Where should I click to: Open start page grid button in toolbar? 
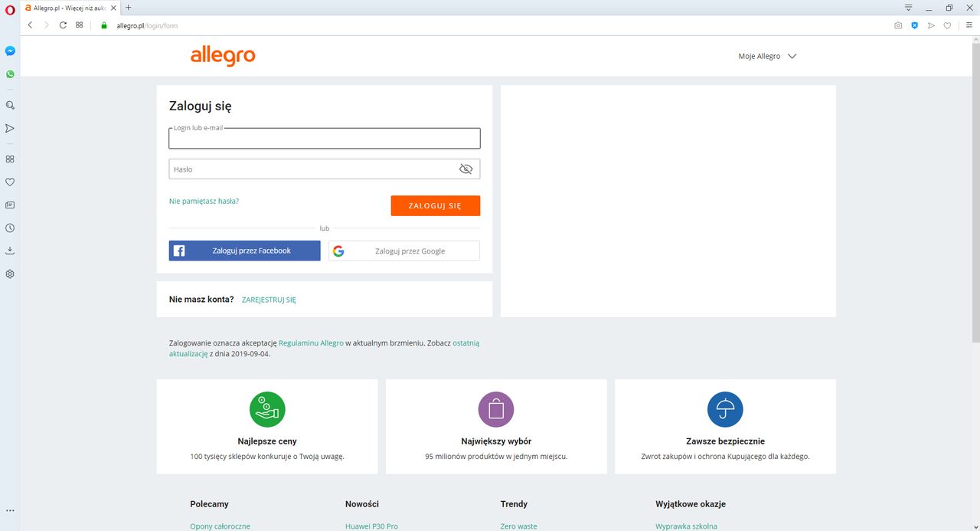[80, 25]
